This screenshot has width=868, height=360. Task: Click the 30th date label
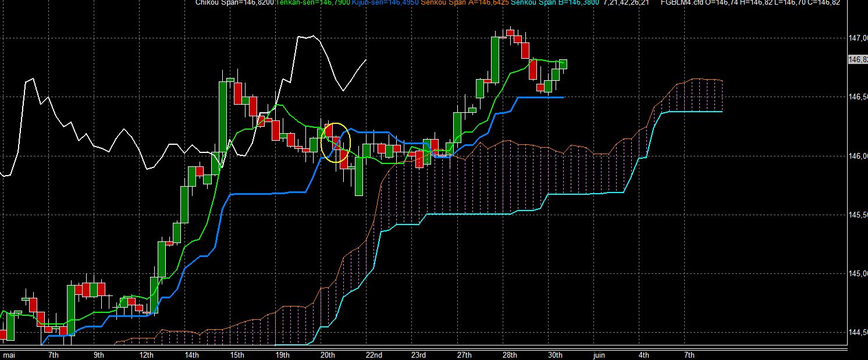pyautogui.click(x=555, y=355)
